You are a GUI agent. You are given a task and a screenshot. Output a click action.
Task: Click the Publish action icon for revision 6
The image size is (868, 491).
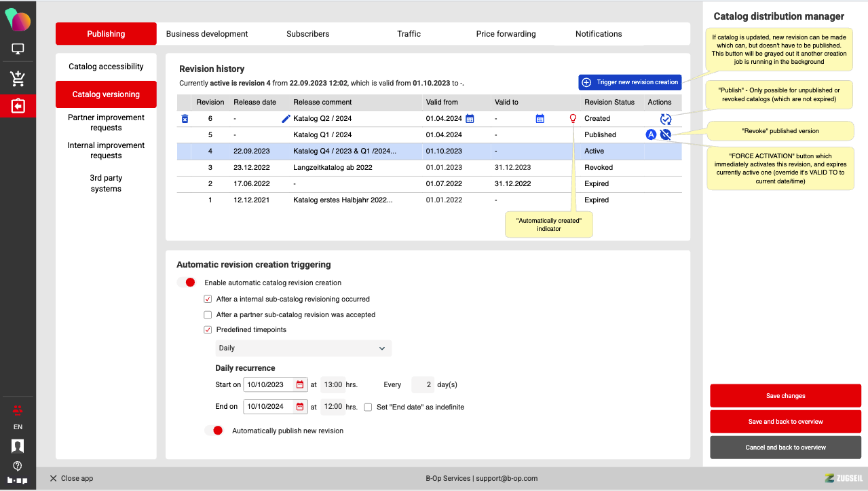coord(666,119)
